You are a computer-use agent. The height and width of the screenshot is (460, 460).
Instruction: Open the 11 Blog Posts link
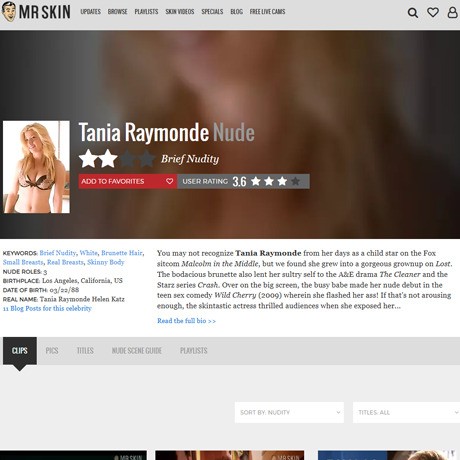pyautogui.click(x=47, y=308)
